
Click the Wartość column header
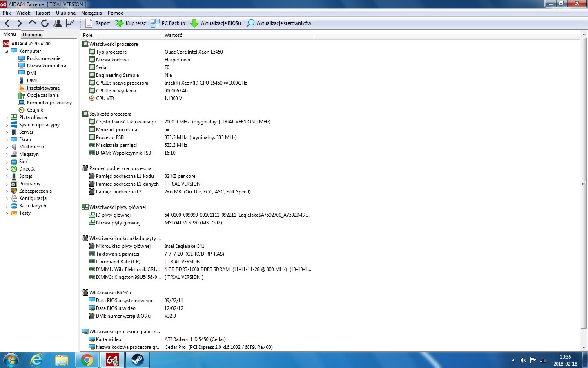coord(238,35)
